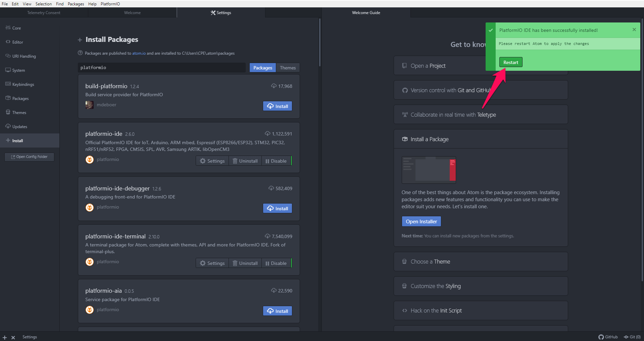The image size is (644, 341).
Task: Click platformio avatar on platformio-aia card
Action: (x=90, y=310)
